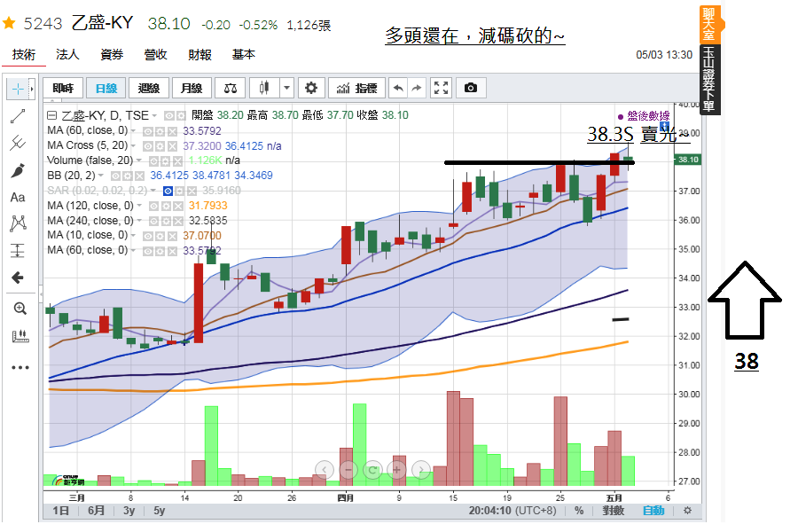Switch to the 財報 tab

199,54
